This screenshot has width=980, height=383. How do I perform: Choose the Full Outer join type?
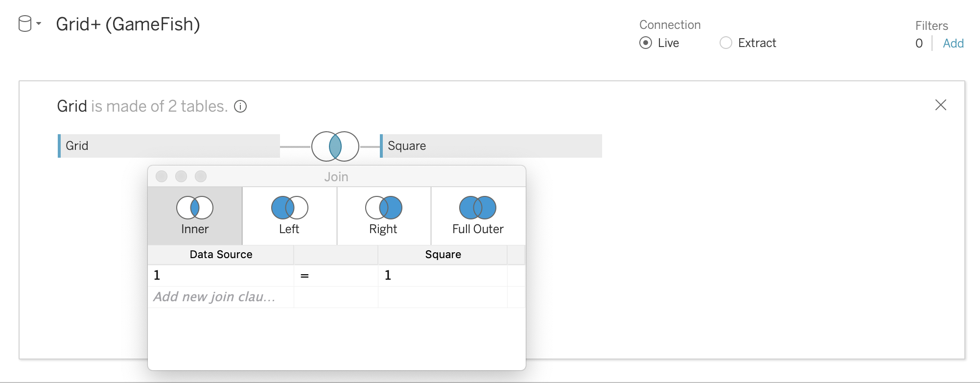pos(478,216)
